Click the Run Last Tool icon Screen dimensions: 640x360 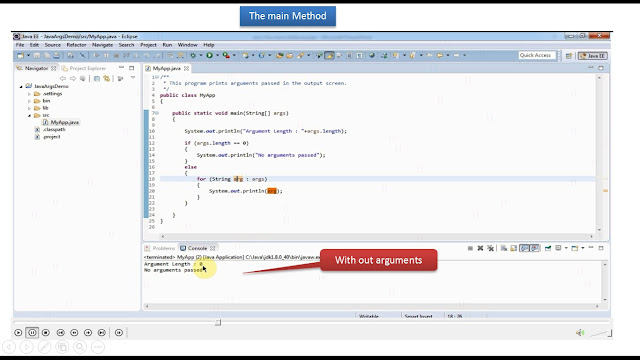pyautogui.click(x=226, y=56)
